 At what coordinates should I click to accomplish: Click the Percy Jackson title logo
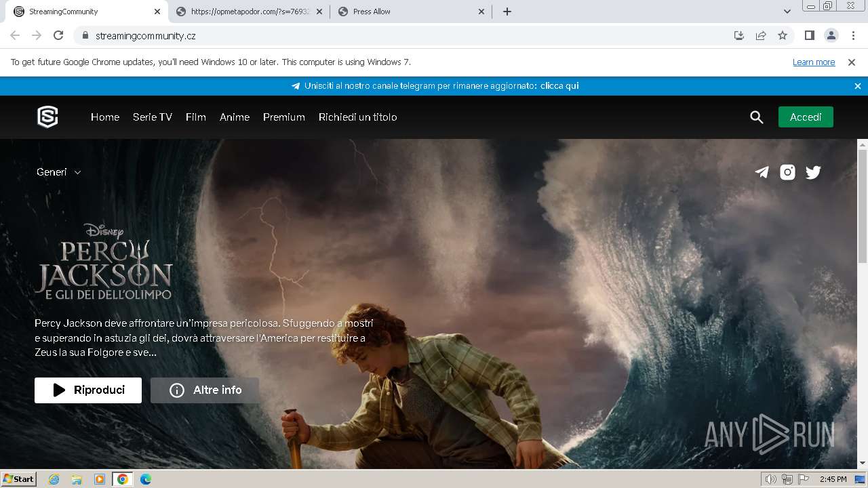[104, 262]
